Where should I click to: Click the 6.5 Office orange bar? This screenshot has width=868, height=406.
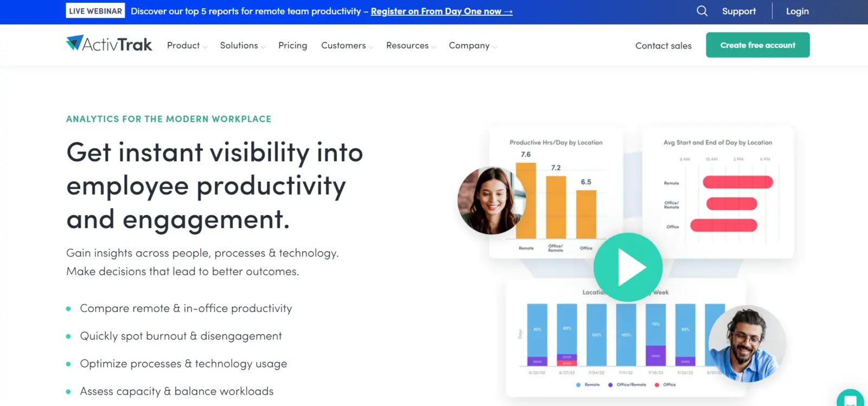(586, 214)
